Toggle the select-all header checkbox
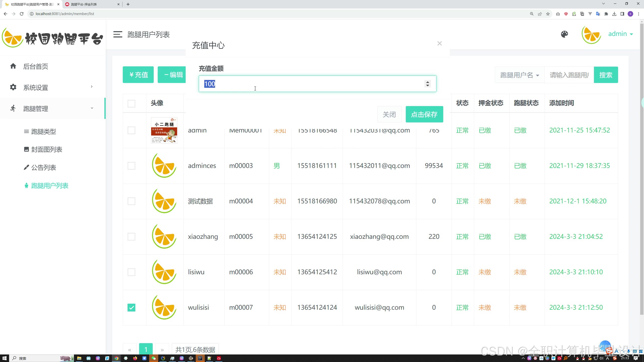This screenshot has width=644, height=362. [131, 103]
